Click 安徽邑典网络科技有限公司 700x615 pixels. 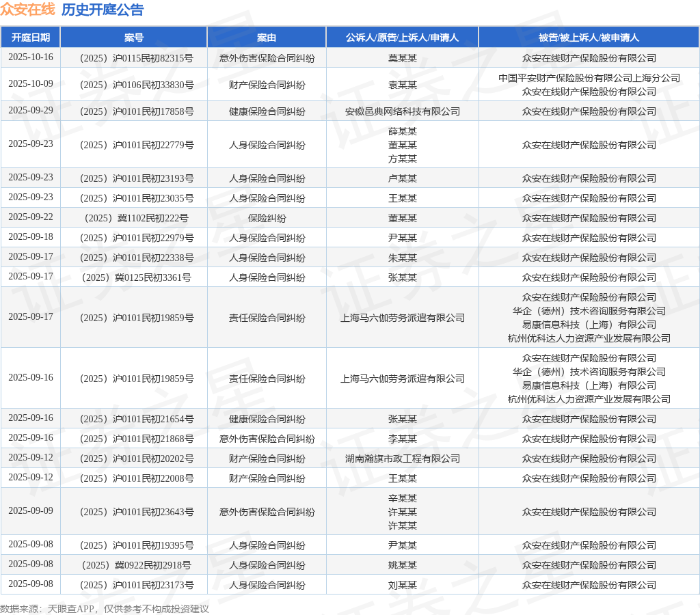tap(402, 111)
